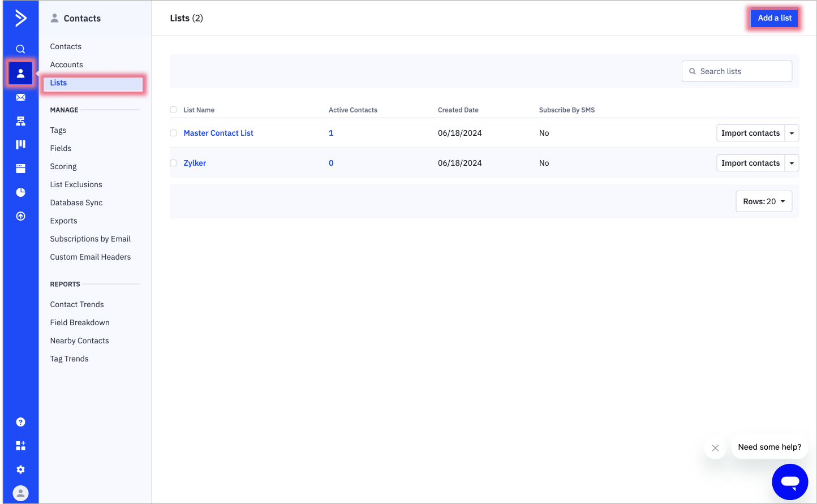817x504 pixels.
Task: Open Fields under Manage
Action: tap(61, 148)
